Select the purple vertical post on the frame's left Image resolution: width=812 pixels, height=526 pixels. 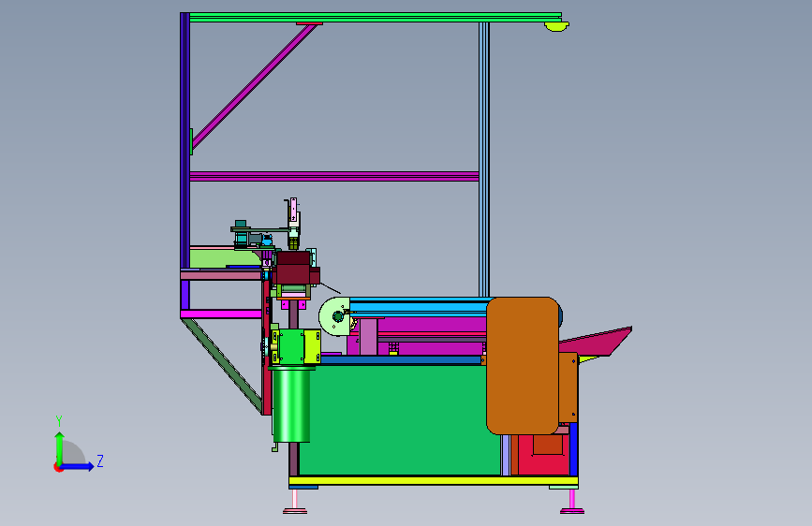[x=185, y=139]
